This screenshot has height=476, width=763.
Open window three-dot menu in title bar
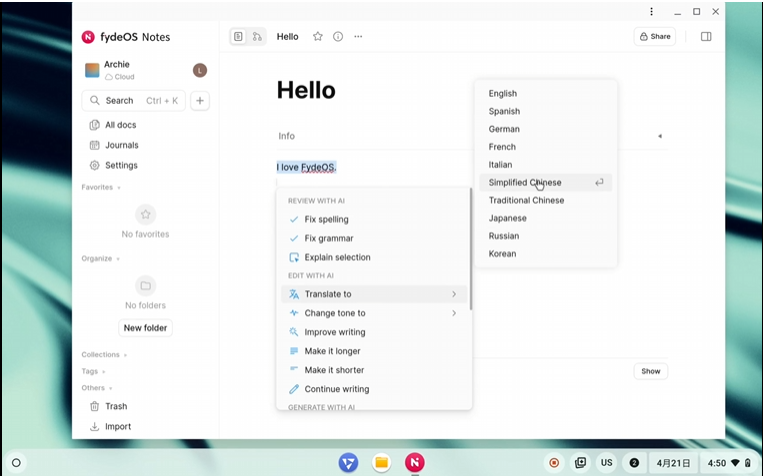(x=651, y=12)
